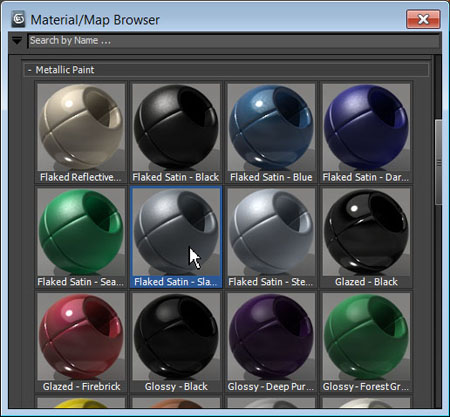The height and width of the screenshot is (417, 450).
Task: Pick the Glossy - Deep Purple material
Action: (271, 342)
